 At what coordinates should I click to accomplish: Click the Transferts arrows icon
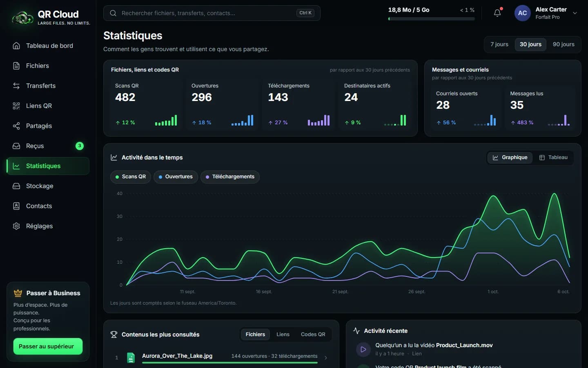[16, 86]
